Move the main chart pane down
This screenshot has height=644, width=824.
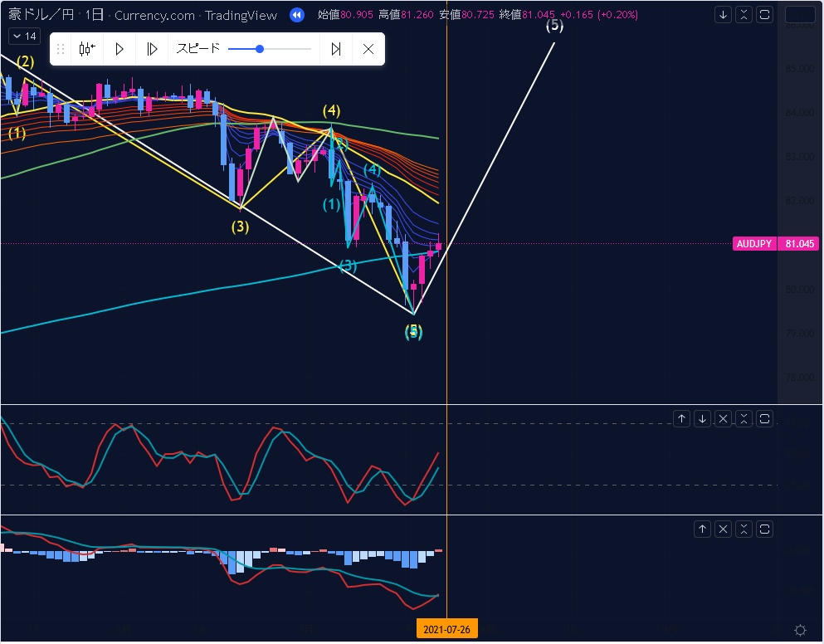coord(724,15)
